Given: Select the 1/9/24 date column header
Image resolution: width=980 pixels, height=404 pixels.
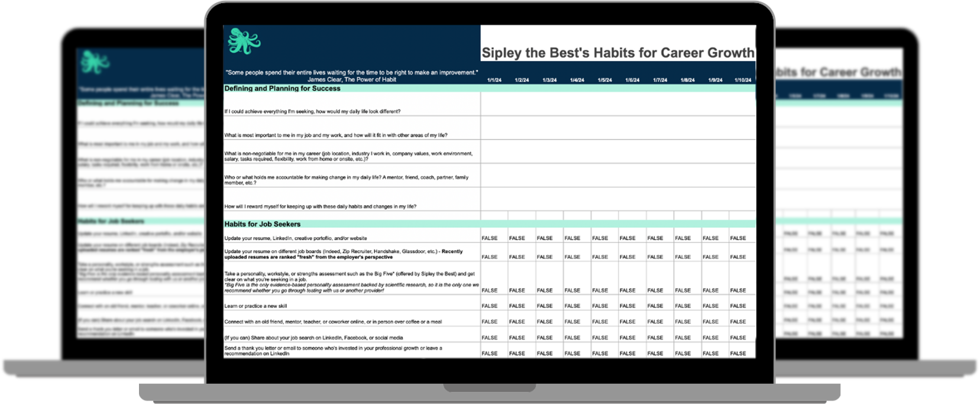Looking at the screenshot, I should click(x=715, y=80).
